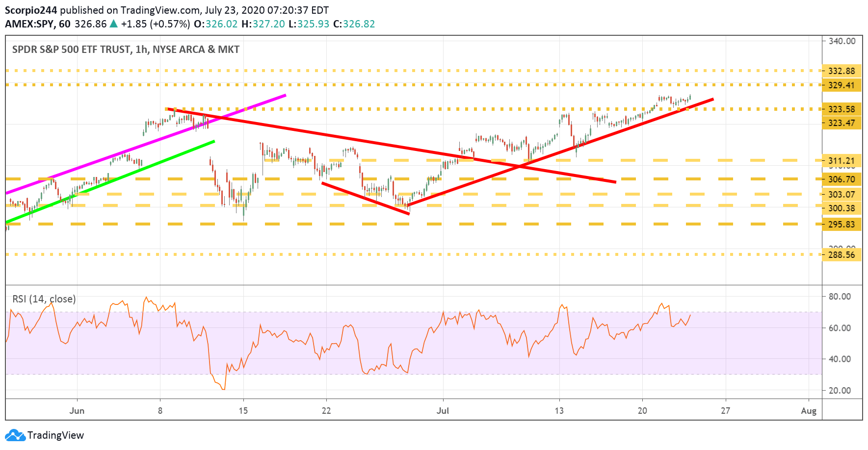Screen dimensions: 868x450
Task: Click the RSI 80.00 axis value
Action: coord(840,297)
